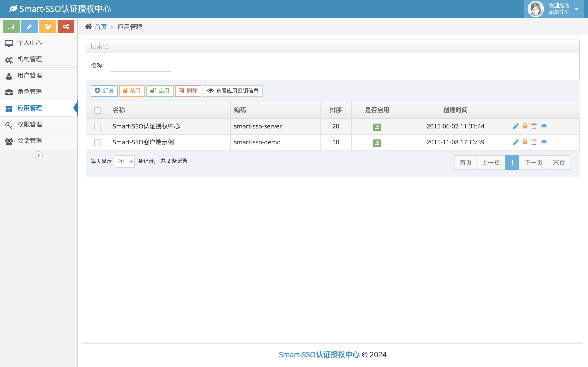This screenshot has width=588, height=367.
Task: Collapse the sidebar with the double-arrow button
Action: [x=39, y=155]
